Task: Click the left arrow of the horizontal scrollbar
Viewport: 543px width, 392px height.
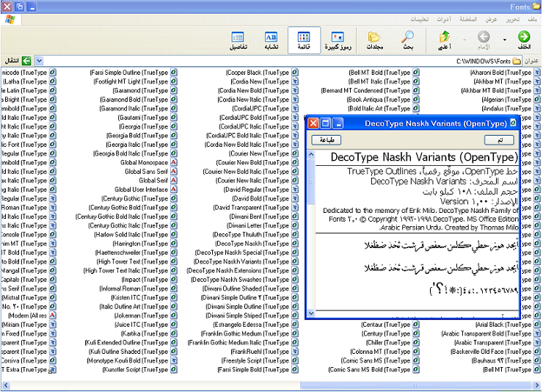Action: tap(6, 385)
